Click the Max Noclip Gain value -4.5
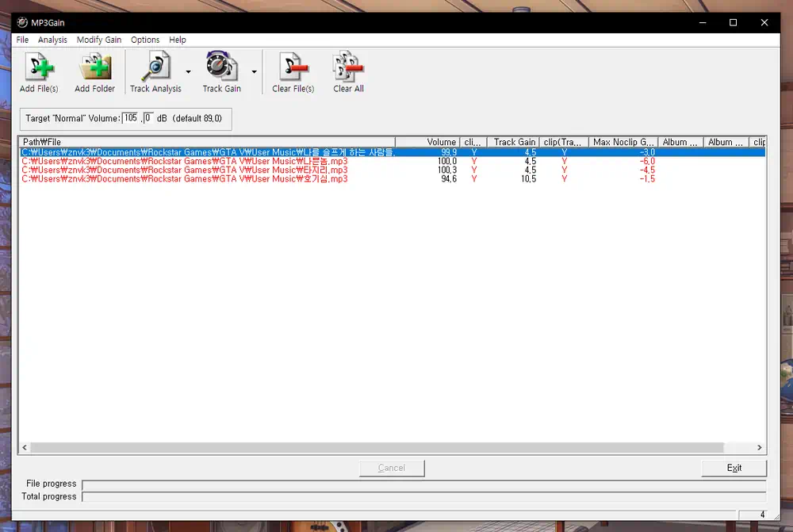Image resolution: width=793 pixels, height=532 pixels. (x=647, y=170)
